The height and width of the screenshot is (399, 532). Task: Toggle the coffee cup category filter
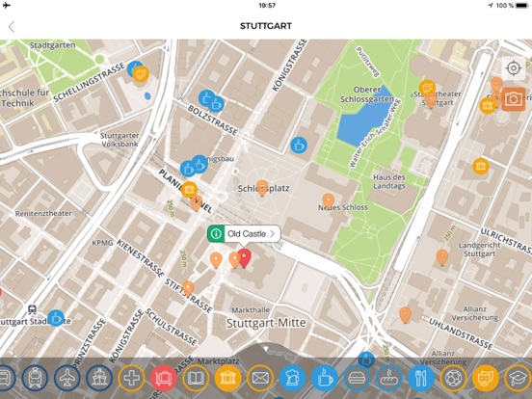[325, 378]
